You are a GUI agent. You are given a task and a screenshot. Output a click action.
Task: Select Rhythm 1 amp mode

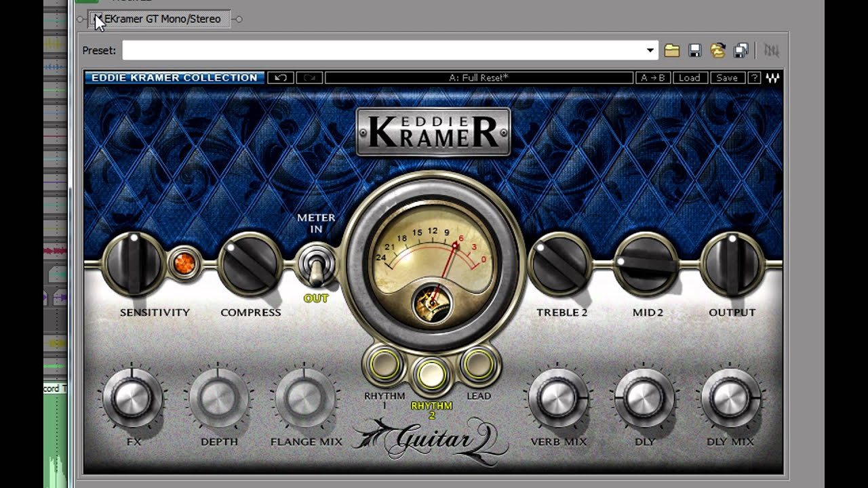click(x=384, y=364)
